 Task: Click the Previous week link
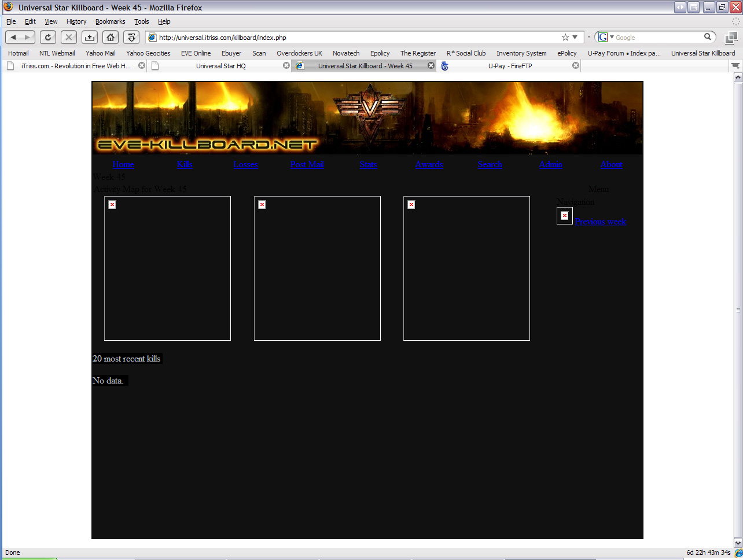click(601, 222)
